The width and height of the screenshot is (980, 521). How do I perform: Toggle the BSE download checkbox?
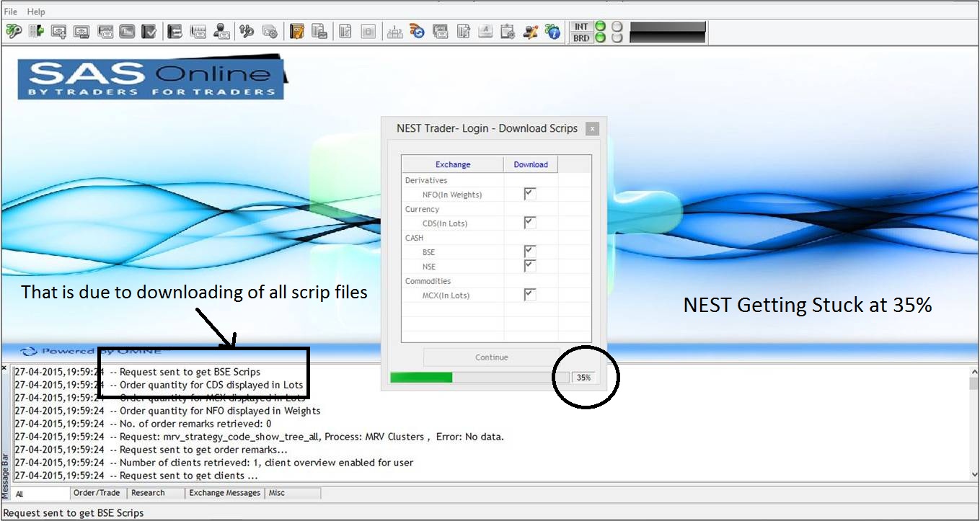point(530,251)
